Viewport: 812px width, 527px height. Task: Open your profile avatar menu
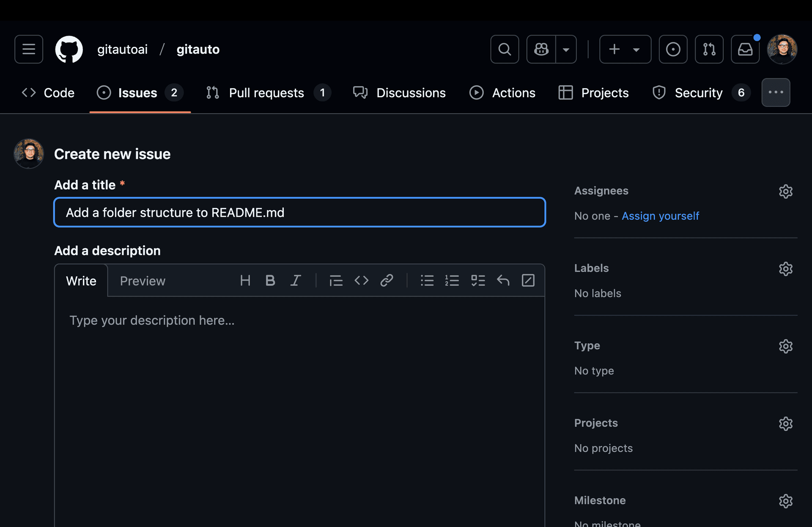[782, 49]
